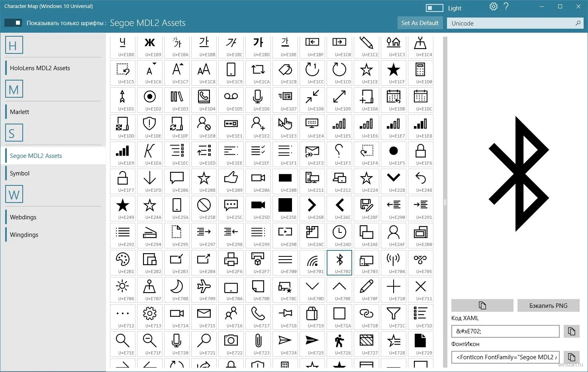
Task: Choose the pencil edit glyph U+E70F
Action: click(367, 290)
